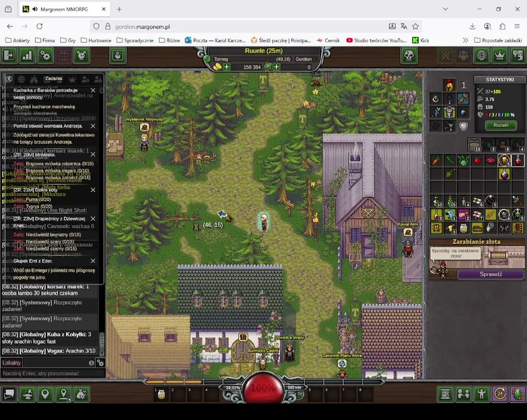Open the two-people party icon bottom right
Viewport: 527px width, 420px height.
point(463,394)
